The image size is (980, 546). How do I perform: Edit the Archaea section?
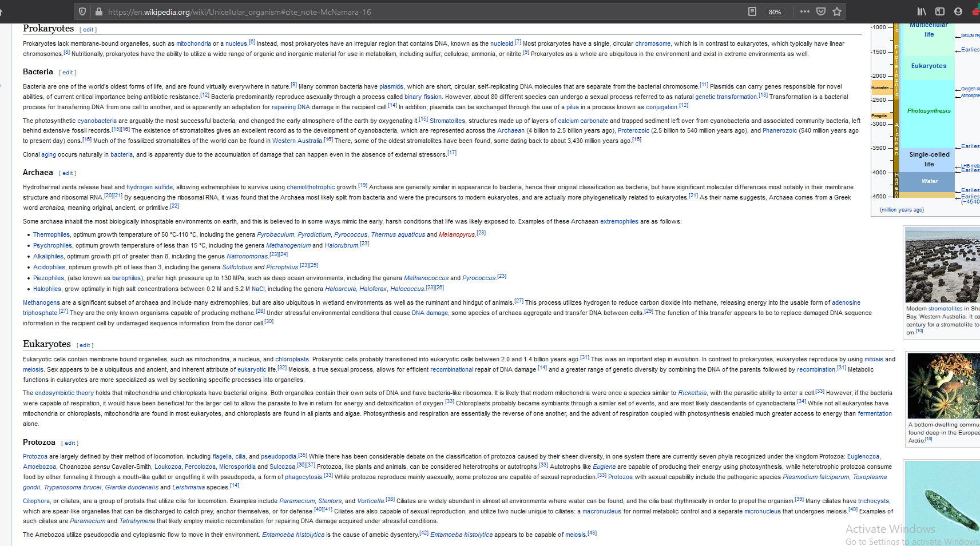[68, 173]
